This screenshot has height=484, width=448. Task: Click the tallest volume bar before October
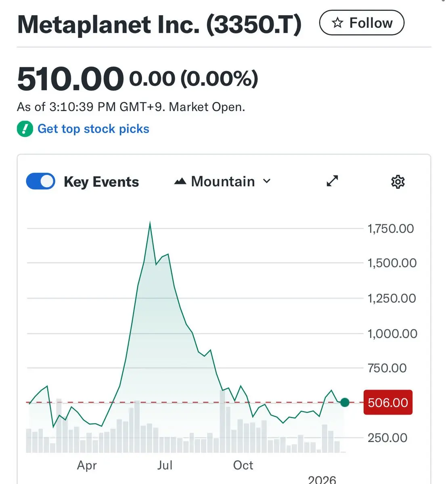click(x=222, y=419)
